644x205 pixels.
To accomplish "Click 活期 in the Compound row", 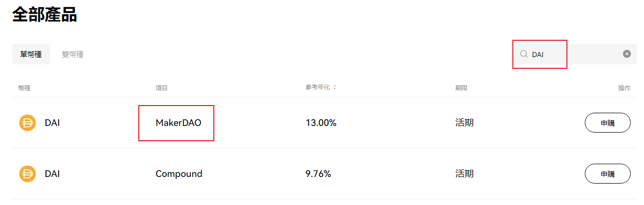I will 464,174.
